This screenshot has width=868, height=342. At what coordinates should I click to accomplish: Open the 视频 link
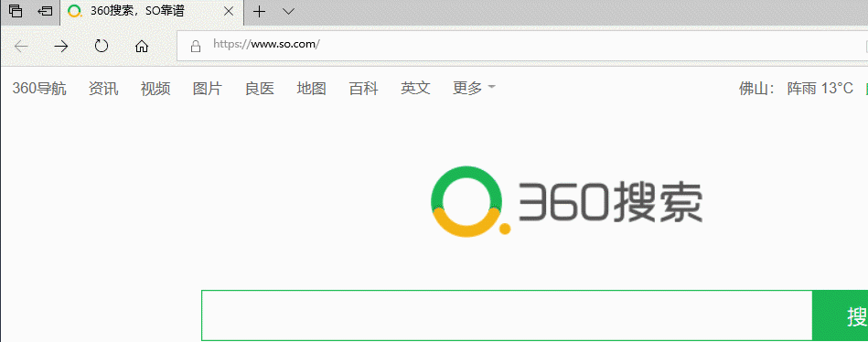pos(155,89)
